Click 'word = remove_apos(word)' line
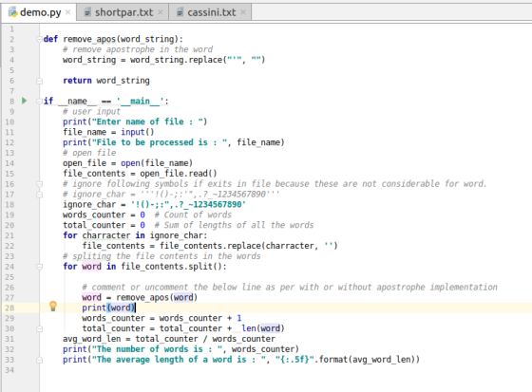The height and width of the screenshot is (392, 532). coord(140,297)
